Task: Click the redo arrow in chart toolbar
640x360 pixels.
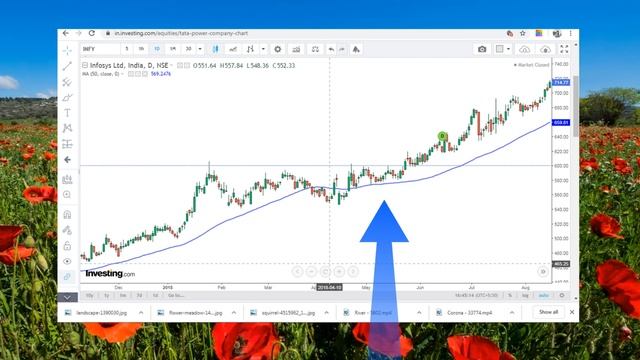Action: [342, 49]
